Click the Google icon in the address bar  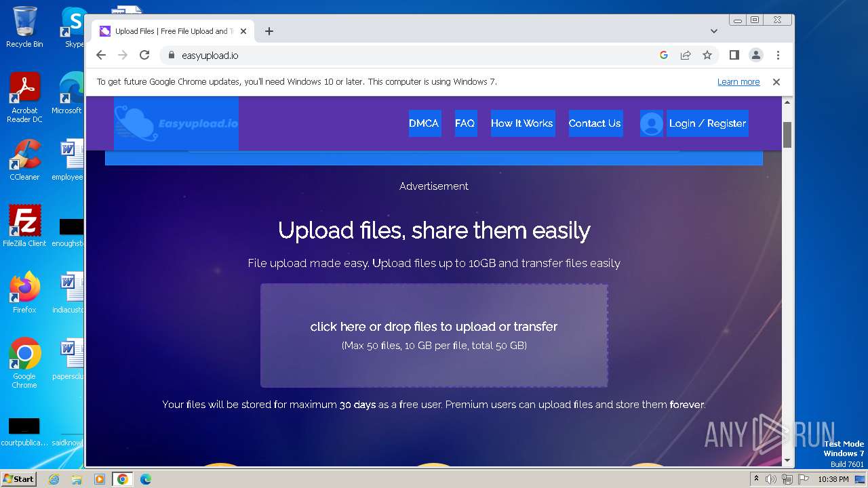point(664,56)
